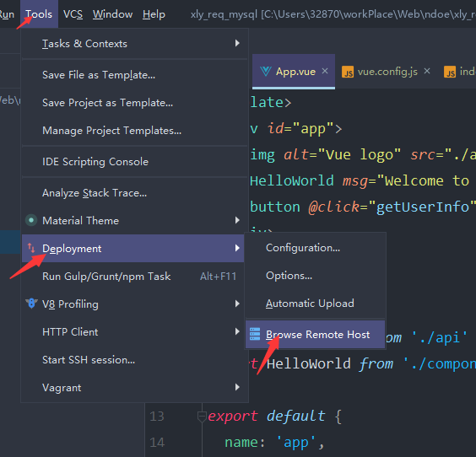476x457 pixels.
Task: Open the Help menu
Action: tap(154, 14)
